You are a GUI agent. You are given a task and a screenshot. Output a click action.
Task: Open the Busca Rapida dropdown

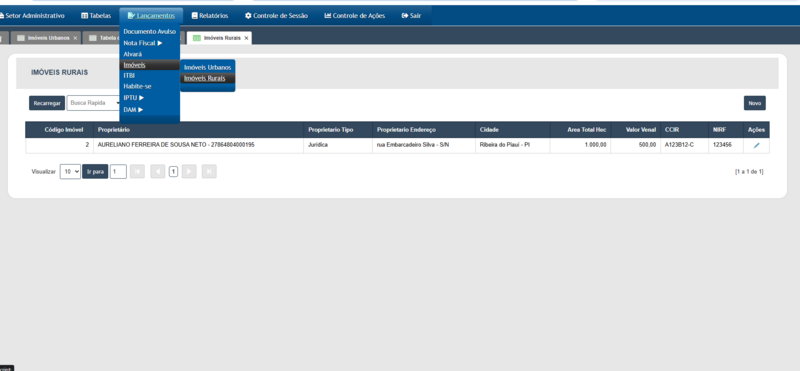[x=93, y=103]
